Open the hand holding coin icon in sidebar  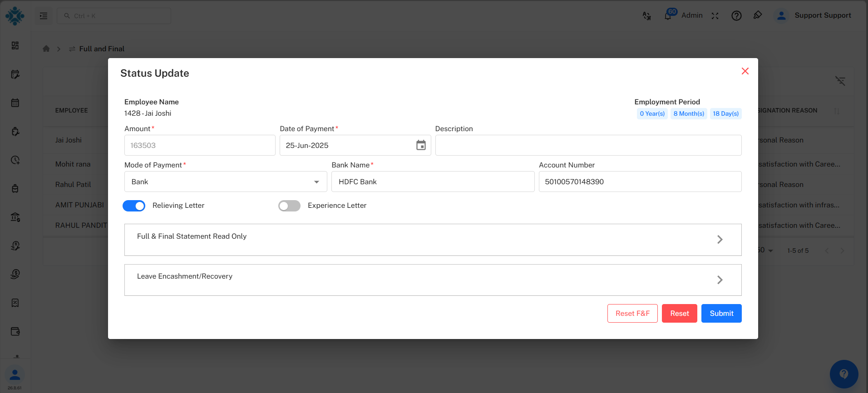[x=15, y=274]
